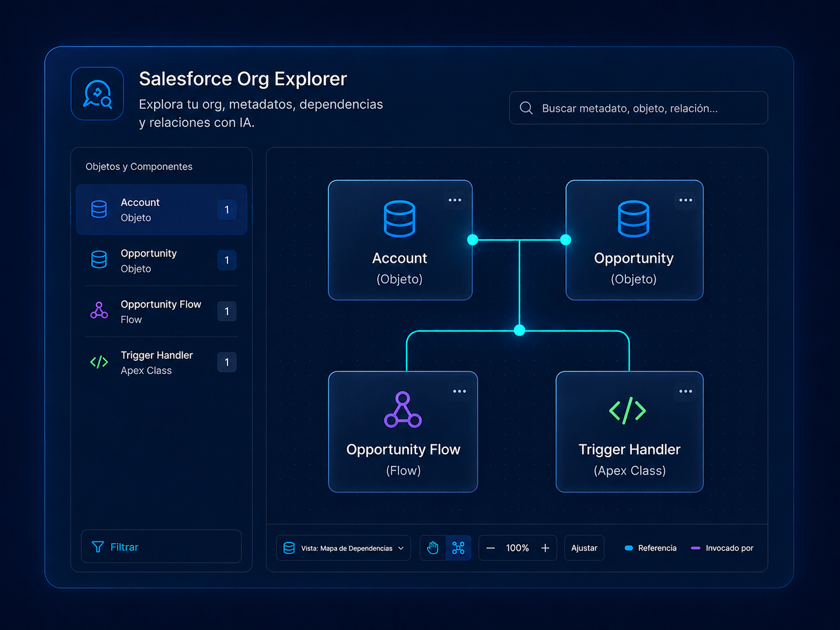
Task: Open the Trigger Handler node options menu
Action: pos(686,392)
